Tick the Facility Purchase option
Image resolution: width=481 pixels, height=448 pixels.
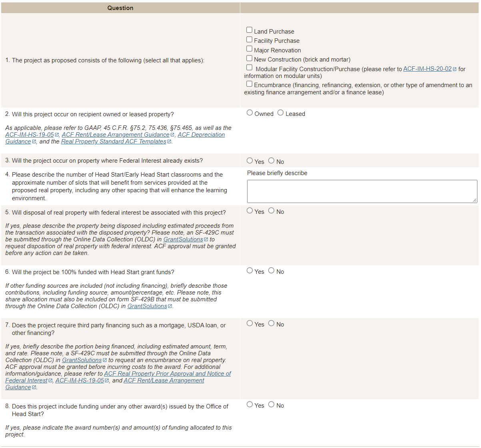click(x=249, y=40)
